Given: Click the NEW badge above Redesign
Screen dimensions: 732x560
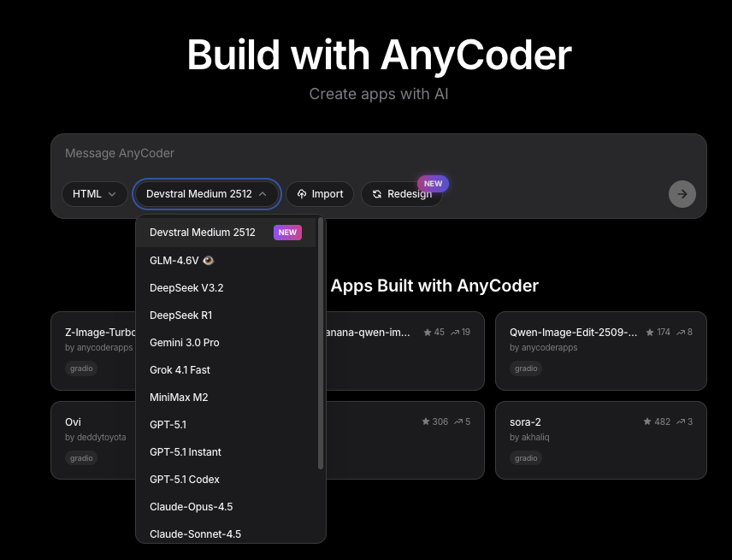Looking at the screenshot, I should (x=433, y=183).
